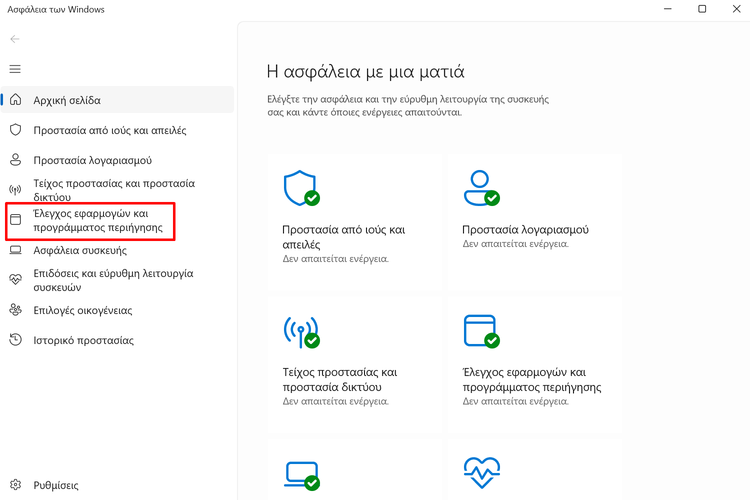Click the large app browser window icon card
The image size is (750, 500).
(x=482, y=331)
